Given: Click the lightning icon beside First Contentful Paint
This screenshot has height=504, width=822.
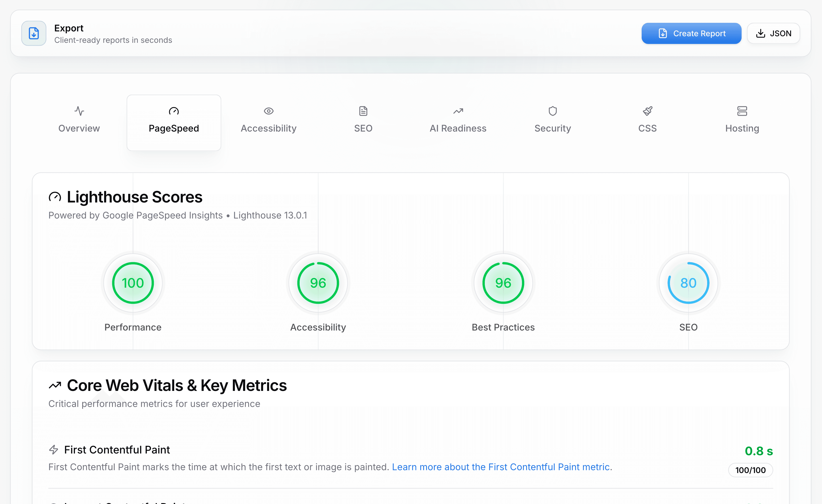Looking at the screenshot, I should click(x=54, y=450).
